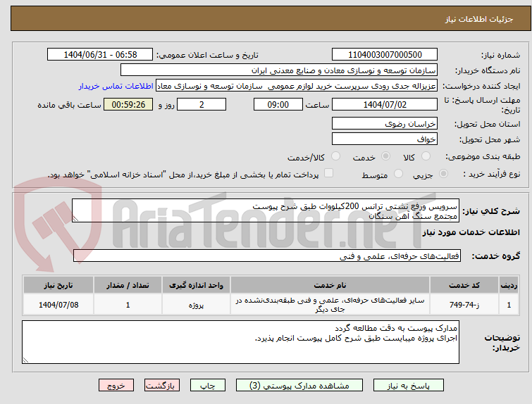
Task: Click the پاسخ به نیاز button
Action: pyautogui.click(x=409, y=386)
